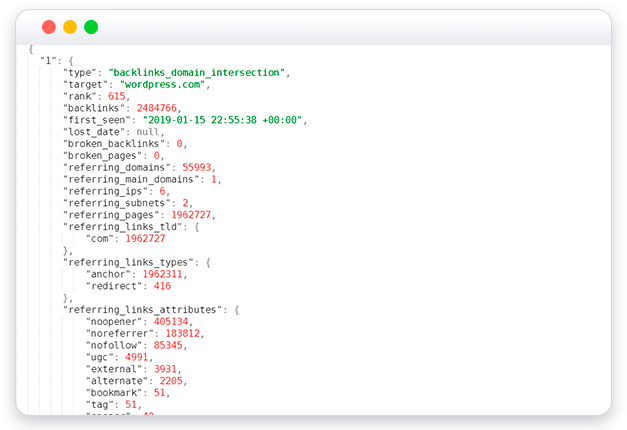Viewport: 627px width, 430px height.
Task: Click the "referring_pages" key name
Action: pos(111,215)
